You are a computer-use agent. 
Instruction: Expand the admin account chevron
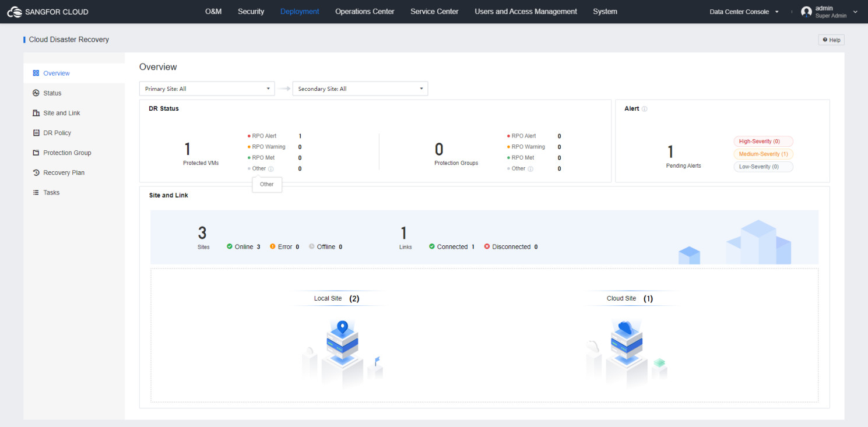[855, 12]
